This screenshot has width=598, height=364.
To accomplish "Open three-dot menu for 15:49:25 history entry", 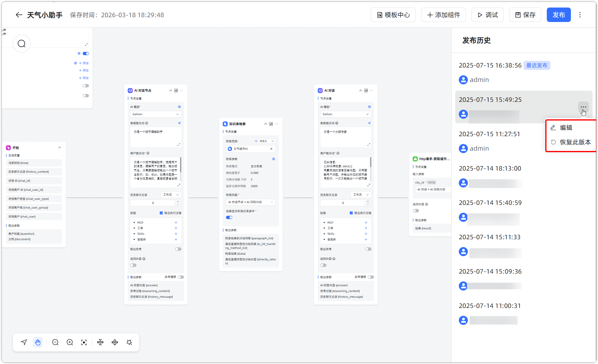I will (x=583, y=107).
